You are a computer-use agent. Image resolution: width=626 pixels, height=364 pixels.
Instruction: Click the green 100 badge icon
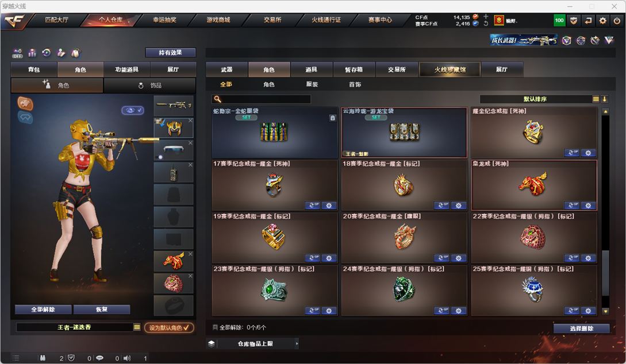(x=559, y=20)
